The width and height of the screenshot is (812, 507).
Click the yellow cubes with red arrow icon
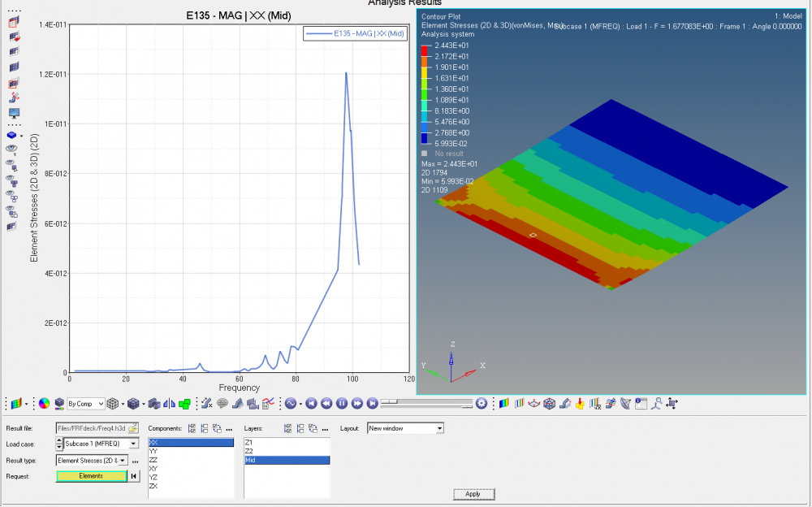coord(580,403)
